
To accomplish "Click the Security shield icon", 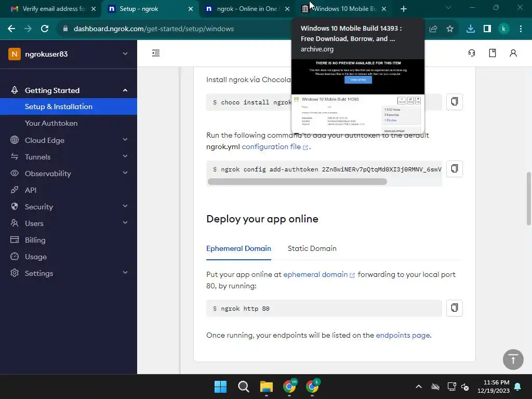I will [15, 206].
